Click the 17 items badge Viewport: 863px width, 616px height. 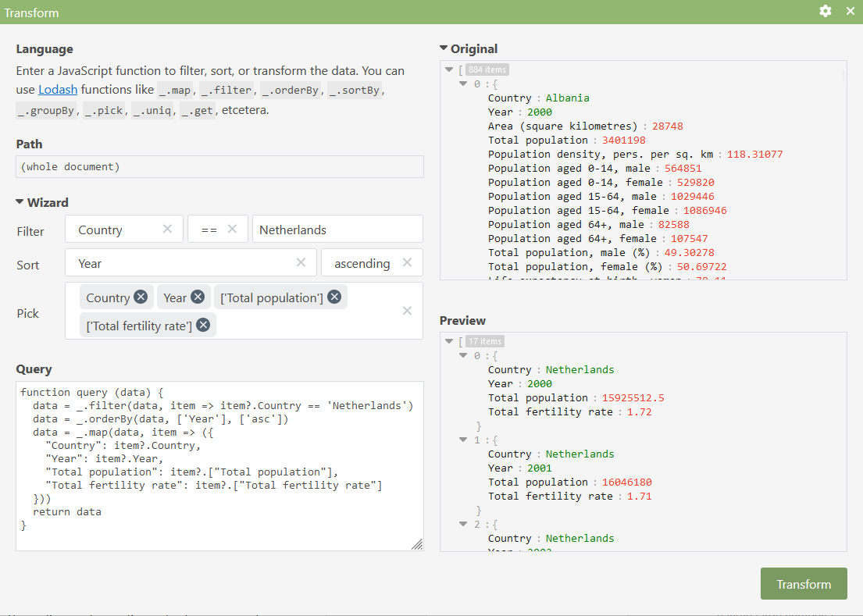tap(485, 341)
